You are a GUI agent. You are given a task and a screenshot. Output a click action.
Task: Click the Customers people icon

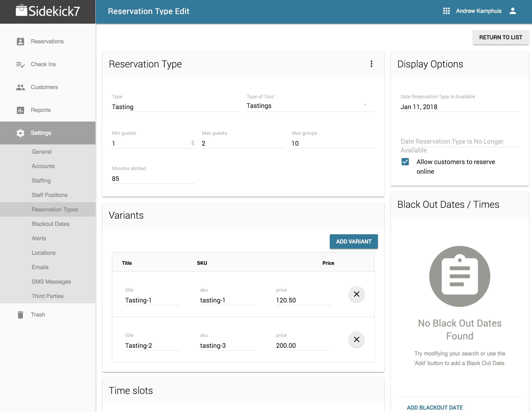[20, 87]
